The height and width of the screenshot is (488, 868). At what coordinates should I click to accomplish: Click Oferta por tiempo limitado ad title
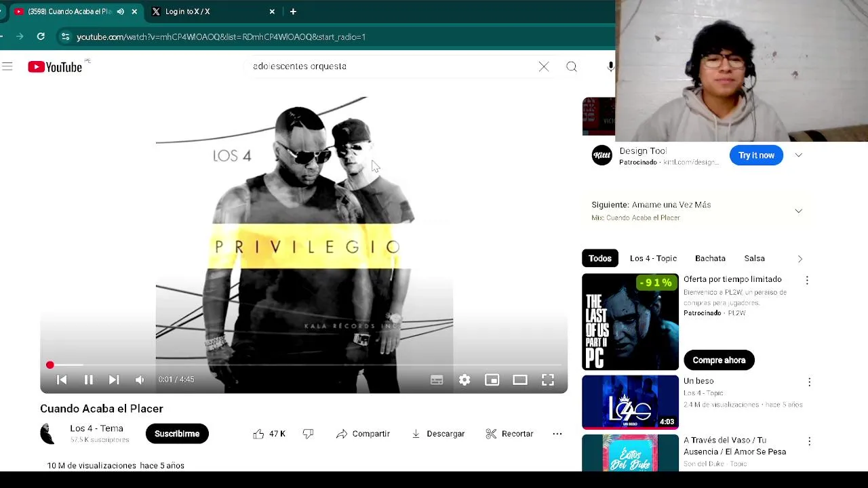click(732, 279)
